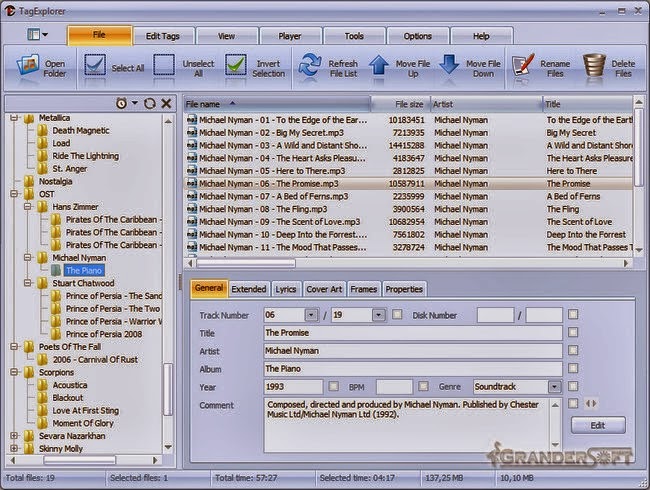Open the Player tab
Screen dimensions: 650x490
tap(290, 36)
